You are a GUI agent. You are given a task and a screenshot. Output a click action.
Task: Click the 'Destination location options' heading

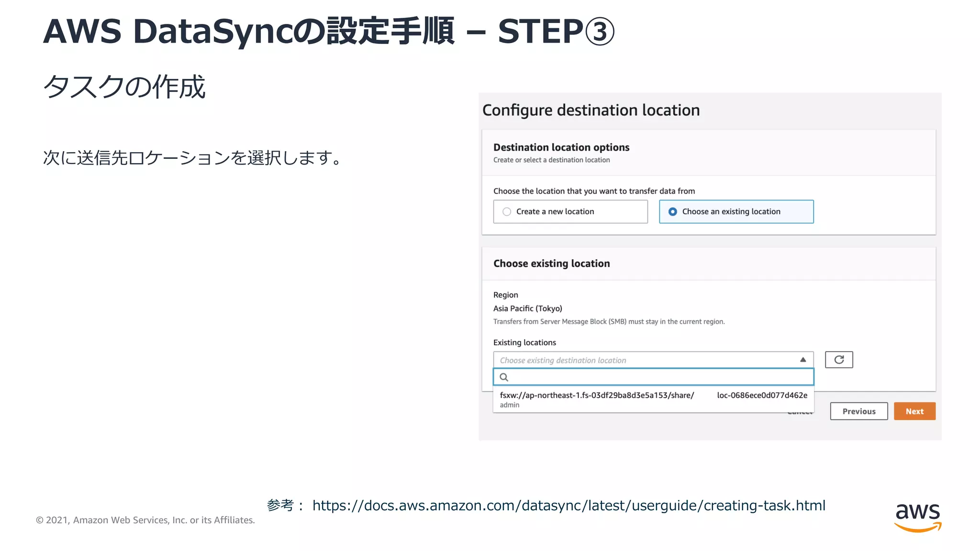coord(561,147)
